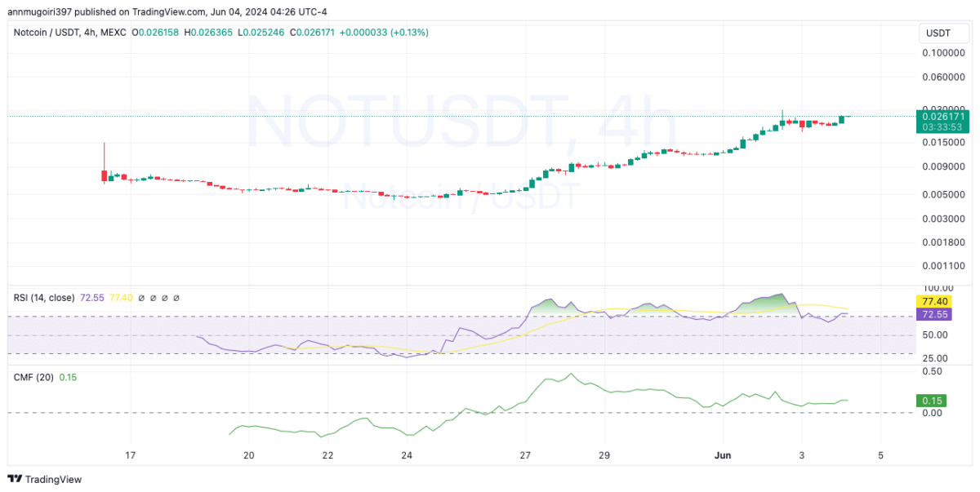Click the green 0.15 tag on CMF axis

pos(933,401)
